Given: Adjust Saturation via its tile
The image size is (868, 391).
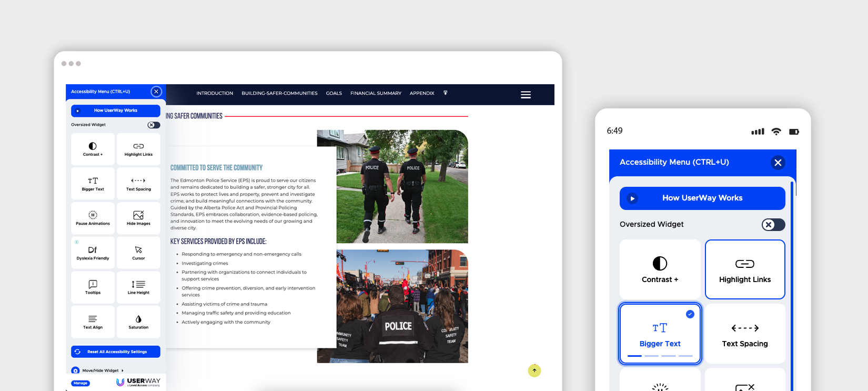Looking at the screenshot, I should pos(138,322).
